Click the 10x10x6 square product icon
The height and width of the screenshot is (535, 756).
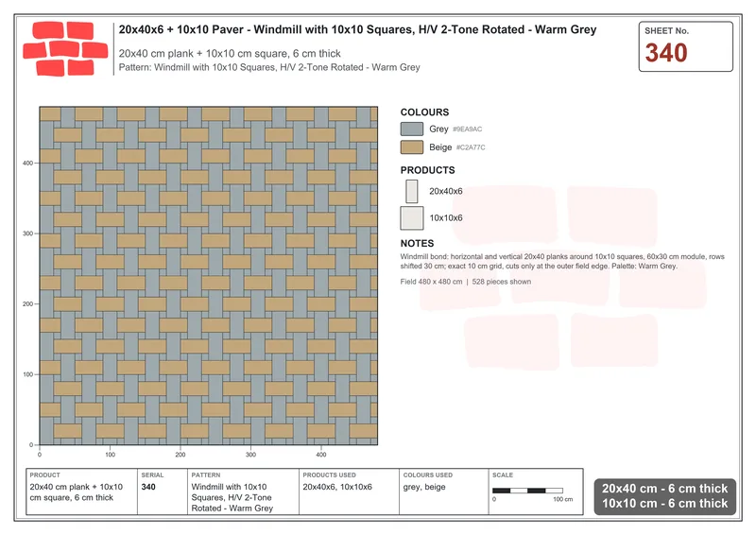point(412,218)
